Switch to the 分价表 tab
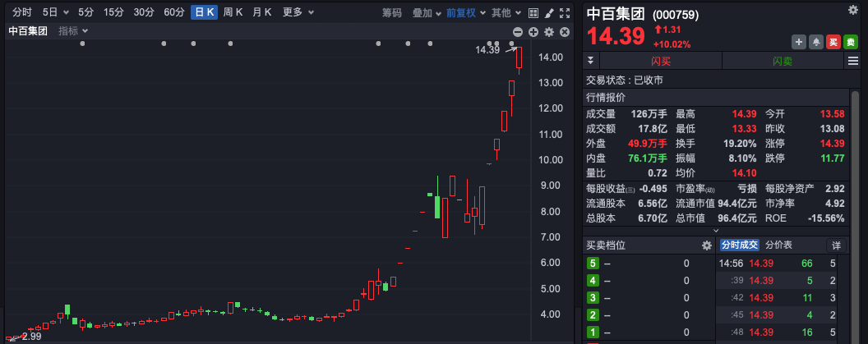The height and width of the screenshot is (344, 868). coord(778,245)
